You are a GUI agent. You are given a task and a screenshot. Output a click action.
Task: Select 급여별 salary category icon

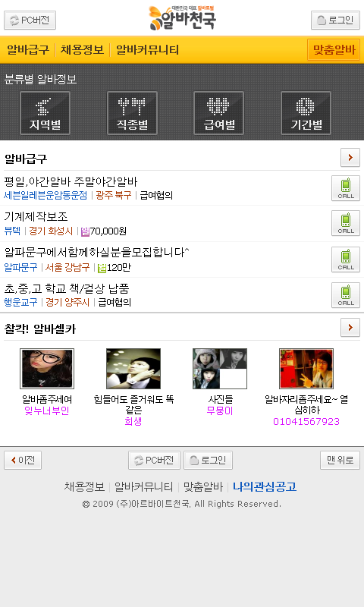[219, 113]
